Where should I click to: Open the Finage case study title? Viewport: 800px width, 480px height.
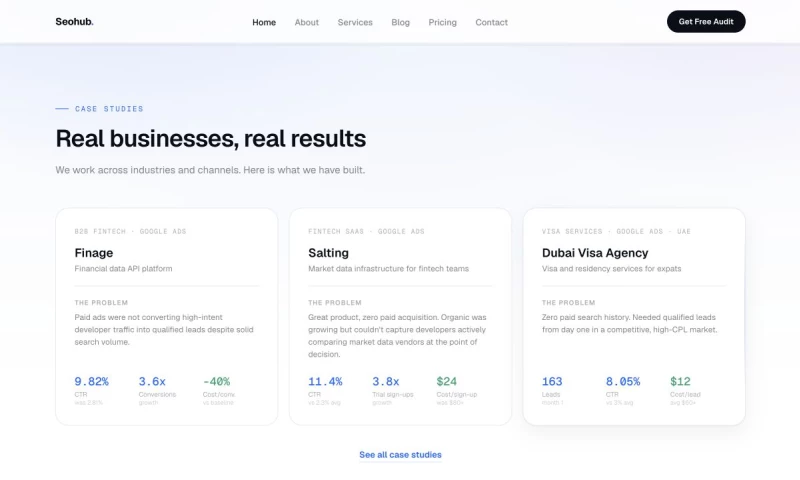click(x=94, y=253)
